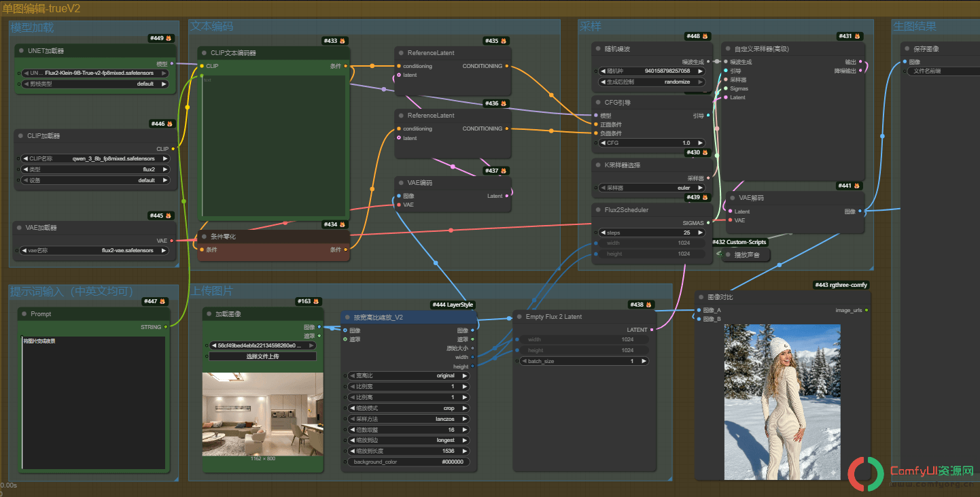The width and height of the screenshot is (980, 497).
Task: Click the #449 badge above UNET加载器
Action: coord(161,38)
